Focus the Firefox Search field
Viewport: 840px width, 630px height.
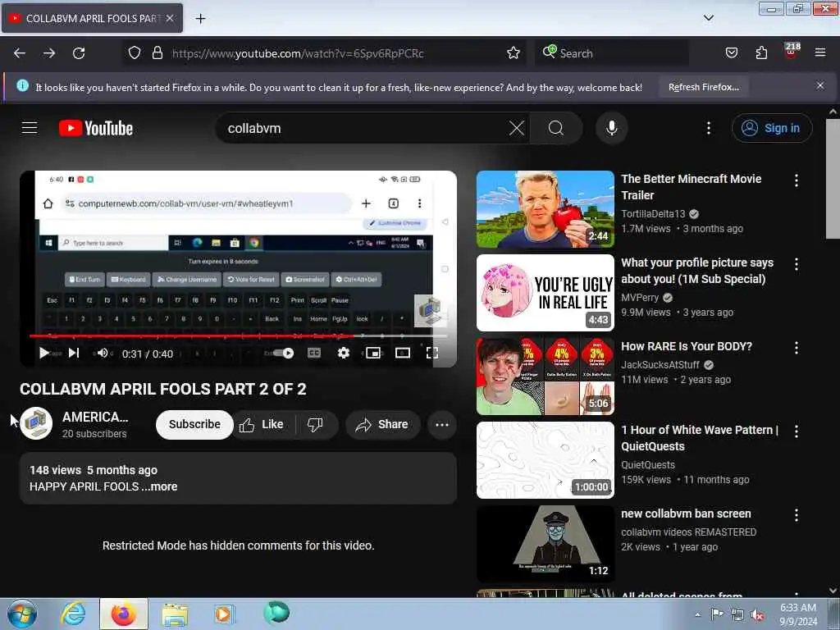[x=612, y=53]
